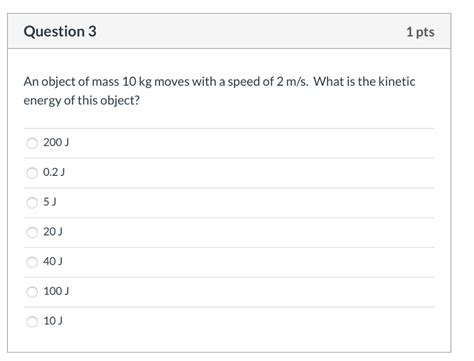Image resolution: width=474 pixels, height=361 pixels.
Task: Click the 40 J answer label
Action: [53, 261]
